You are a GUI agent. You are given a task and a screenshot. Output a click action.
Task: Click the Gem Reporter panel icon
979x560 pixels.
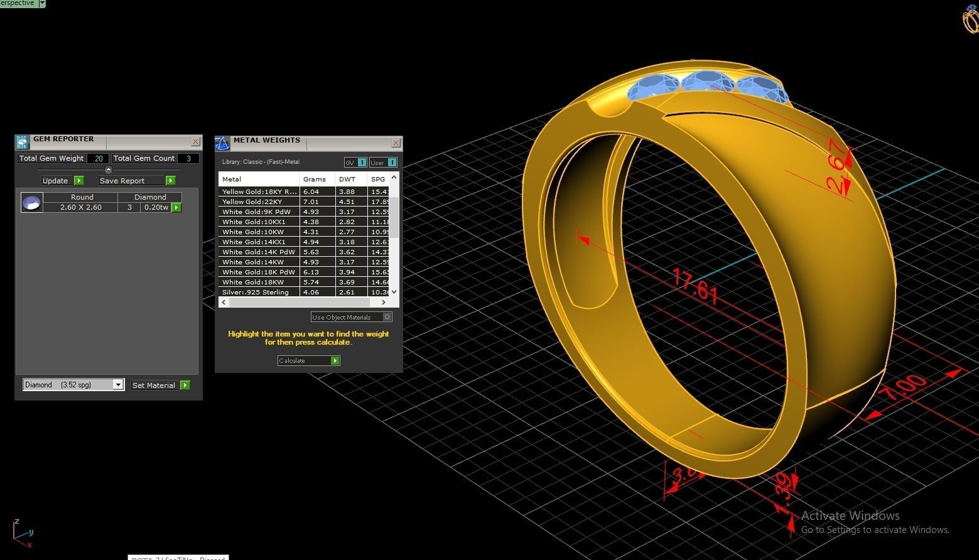pyautogui.click(x=22, y=142)
